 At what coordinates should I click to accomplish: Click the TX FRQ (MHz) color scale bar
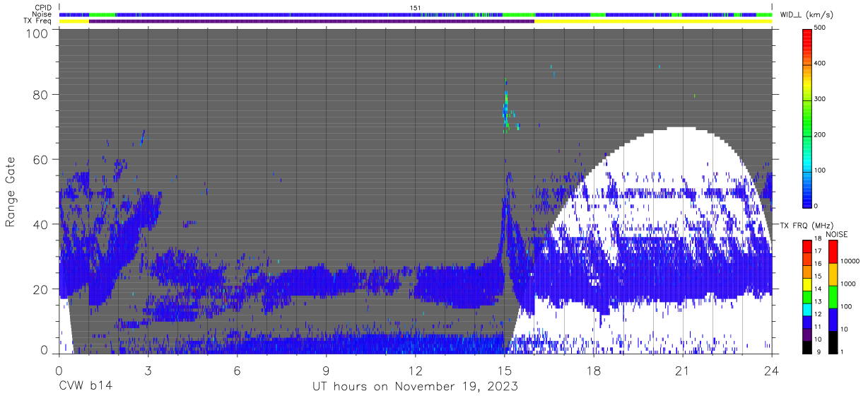coord(808,297)
